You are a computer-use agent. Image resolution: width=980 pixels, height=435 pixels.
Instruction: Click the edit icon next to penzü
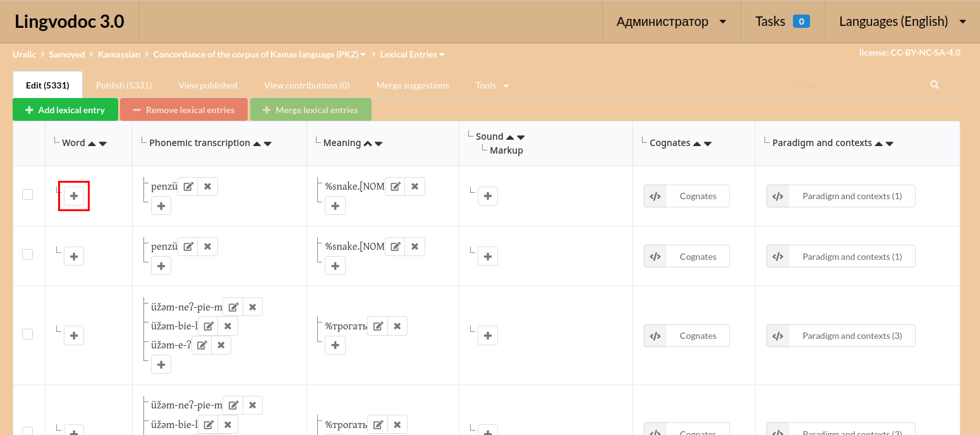click(188, 186)
